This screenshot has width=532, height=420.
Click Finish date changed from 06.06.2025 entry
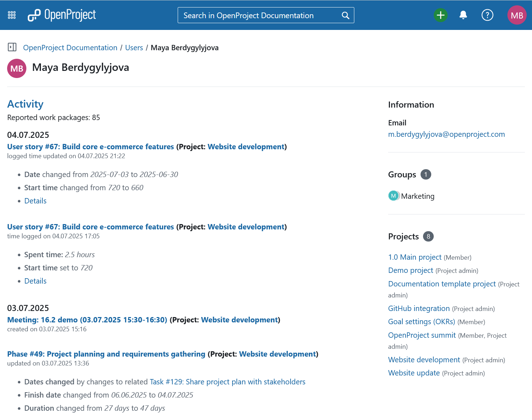click(109, 395)
